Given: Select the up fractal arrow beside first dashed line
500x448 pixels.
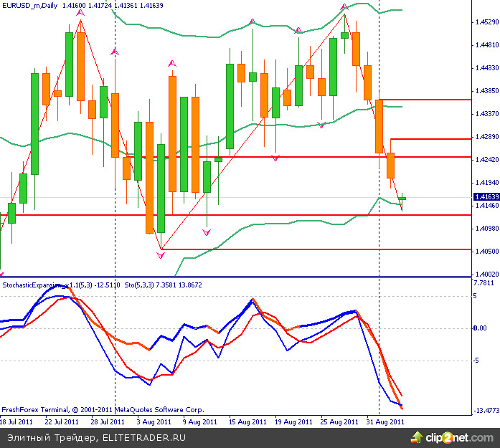Looking at the screenshot, I should (x=115, y=52).
